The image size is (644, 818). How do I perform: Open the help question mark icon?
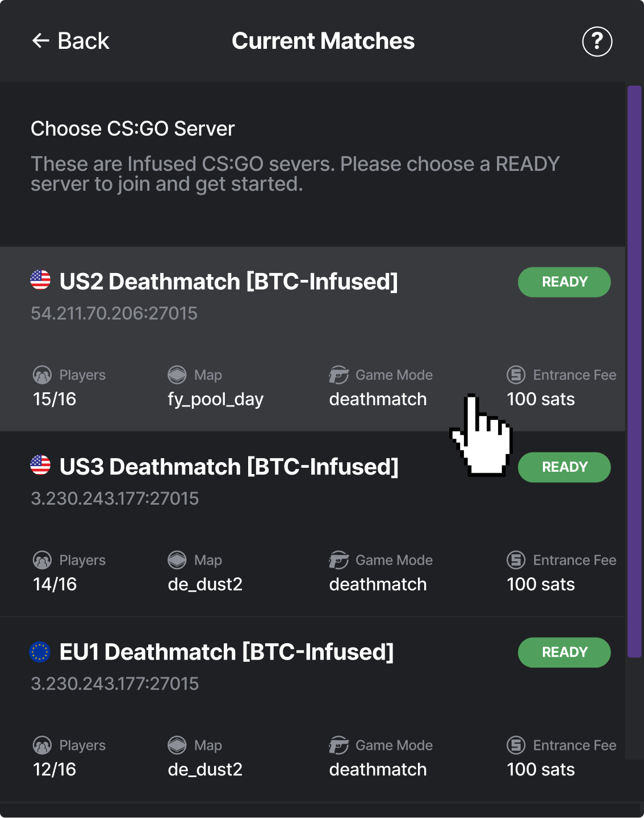(x=597, y=41)
